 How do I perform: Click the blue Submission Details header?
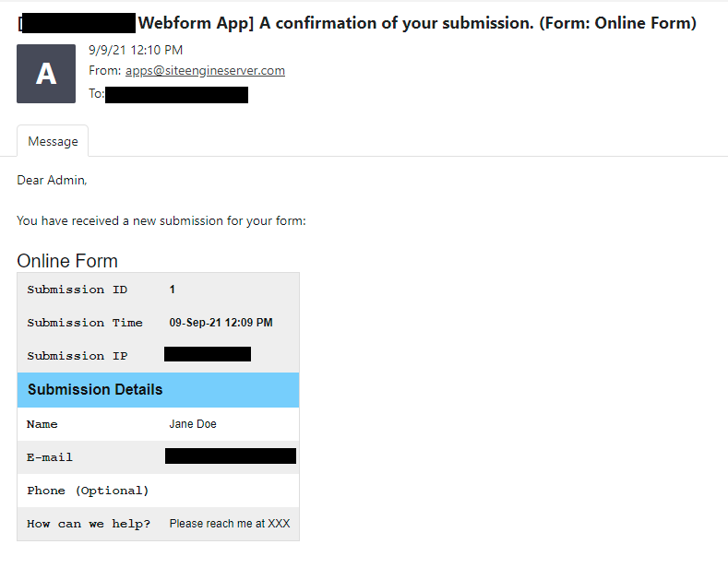[159, 390]
